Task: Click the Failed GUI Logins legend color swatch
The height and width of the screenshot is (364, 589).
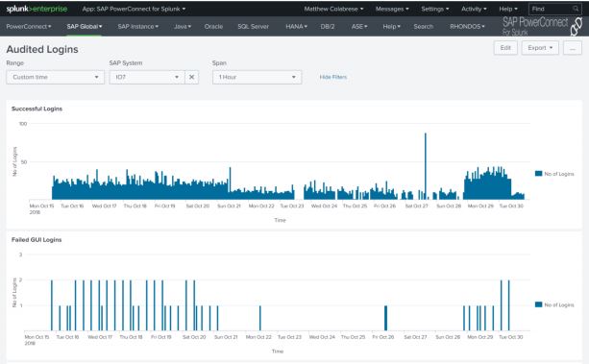Action: 538,304
